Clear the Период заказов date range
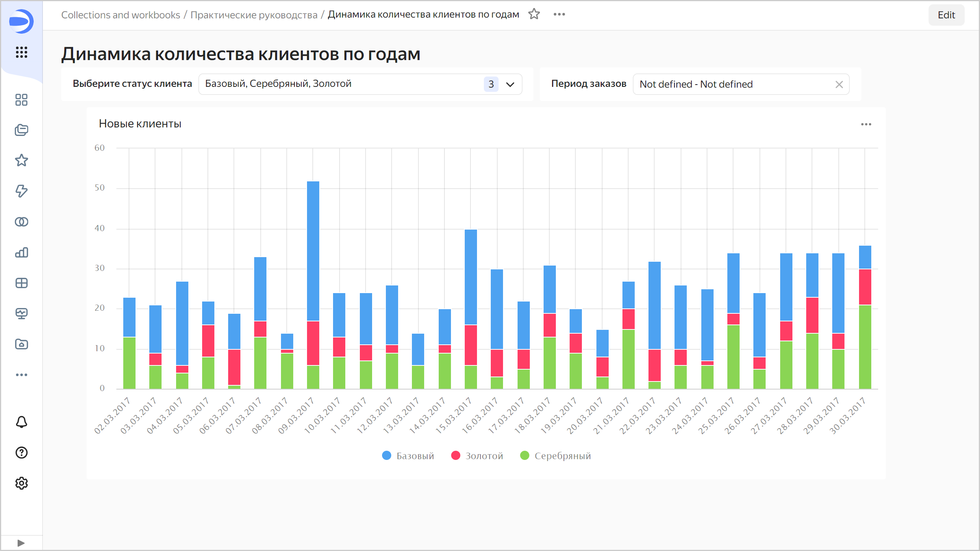Image resolution: width=980 pixels, height=551 pixels. pos(839,85)
